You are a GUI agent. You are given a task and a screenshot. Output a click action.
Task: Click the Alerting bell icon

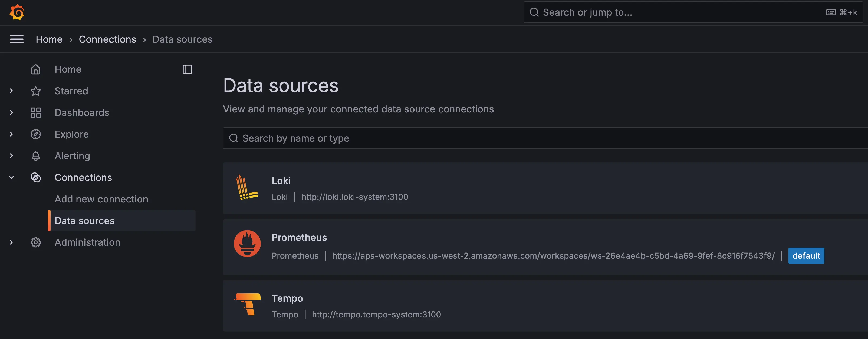36,156
